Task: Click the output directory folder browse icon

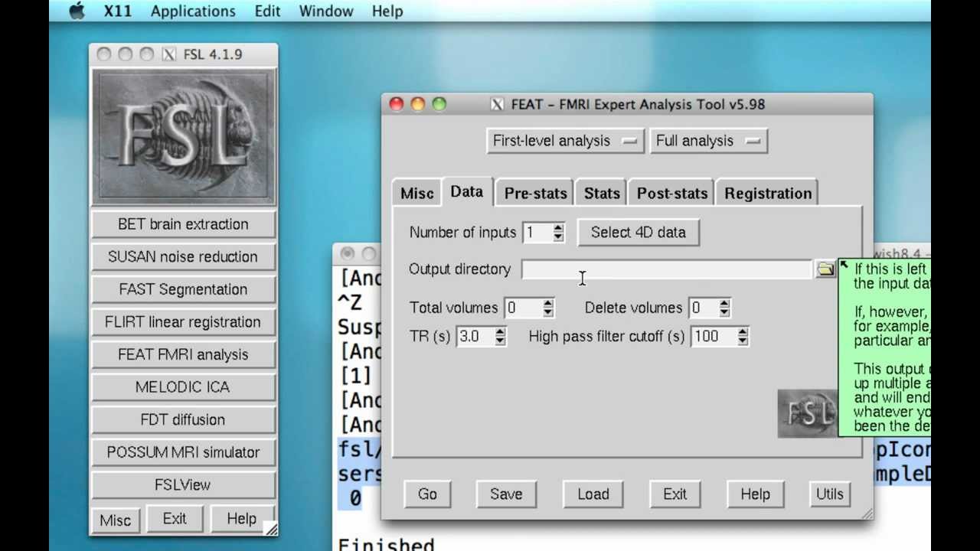Action: tap(825, 269)
